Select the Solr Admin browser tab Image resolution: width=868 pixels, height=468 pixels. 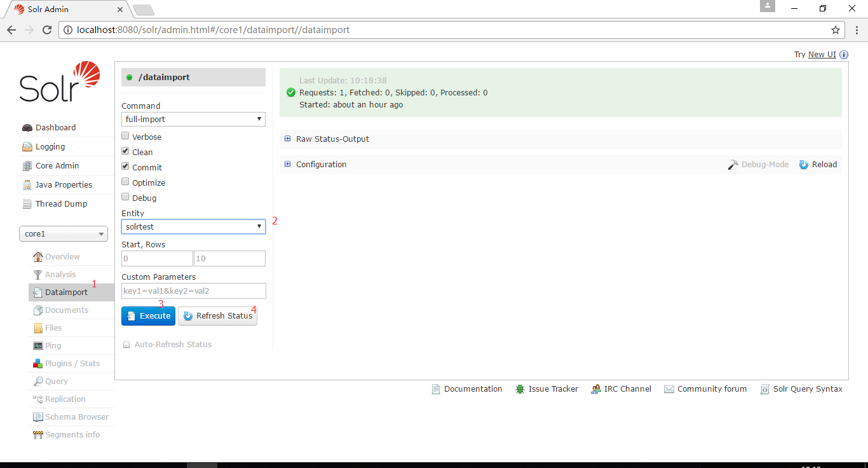click(x=67, y=10)
